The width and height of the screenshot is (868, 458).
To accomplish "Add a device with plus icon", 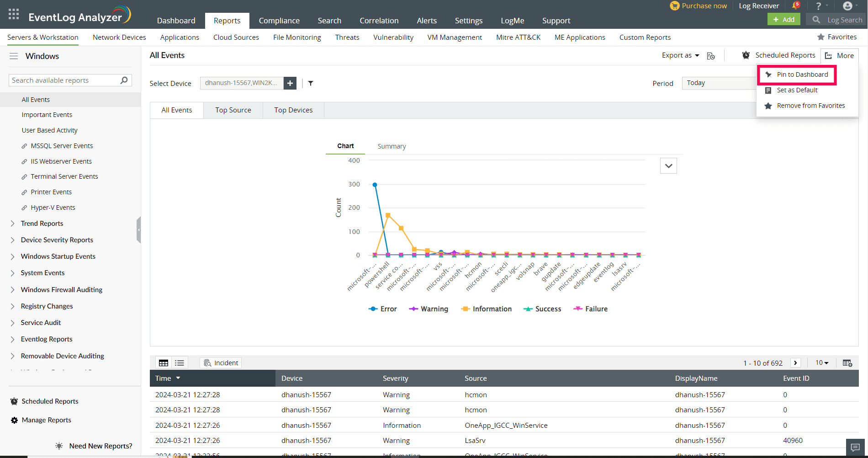I will (x=290, y=83).
